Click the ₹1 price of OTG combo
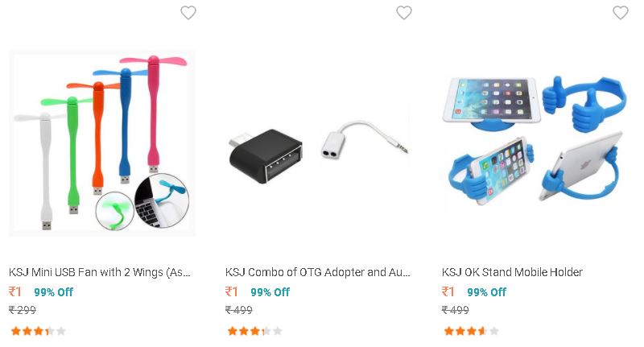 point(232,291)
